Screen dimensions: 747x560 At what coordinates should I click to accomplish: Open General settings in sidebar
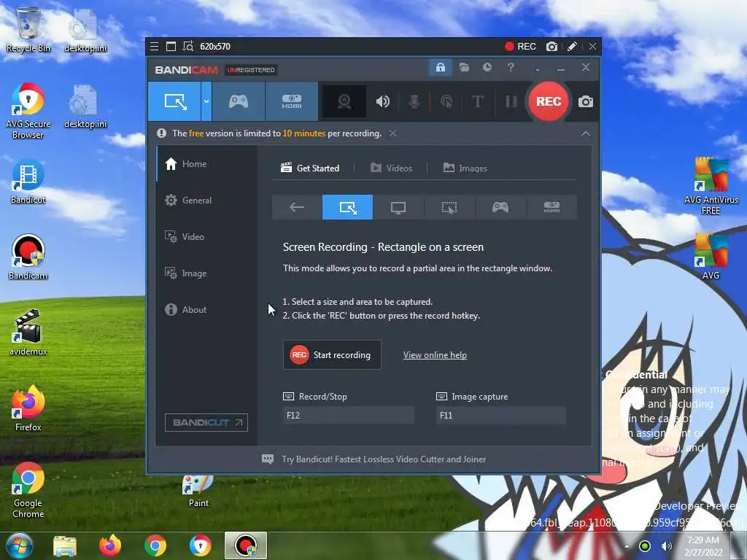tap(206, 201)
